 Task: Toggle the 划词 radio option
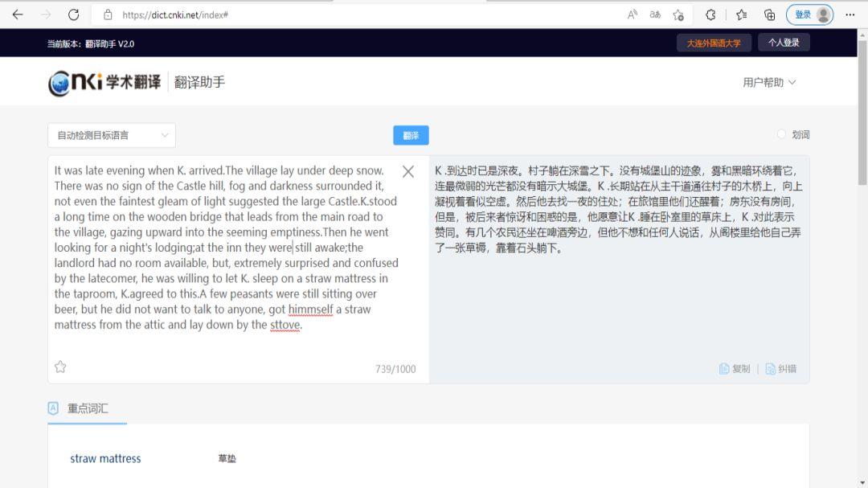[782, 135]
